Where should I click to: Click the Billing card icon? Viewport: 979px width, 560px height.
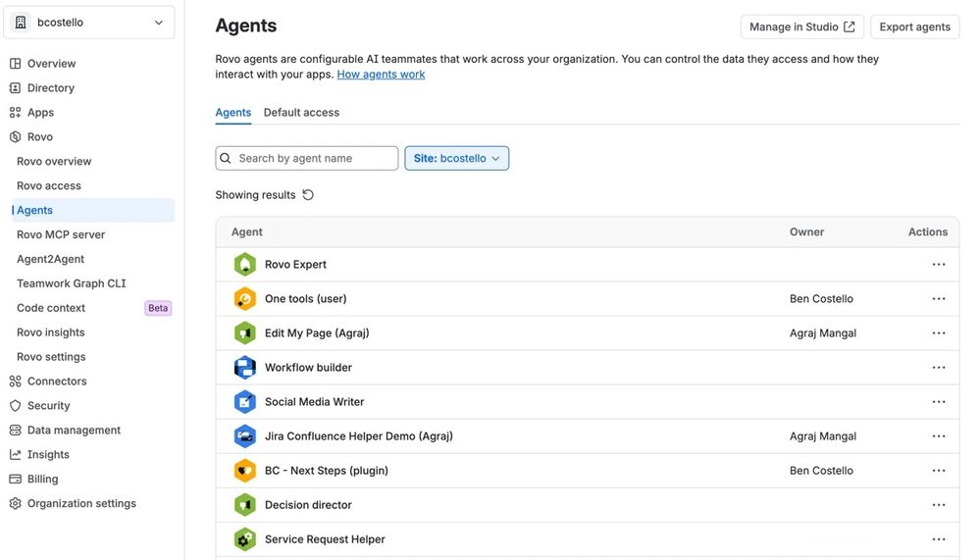pos(15,479)
